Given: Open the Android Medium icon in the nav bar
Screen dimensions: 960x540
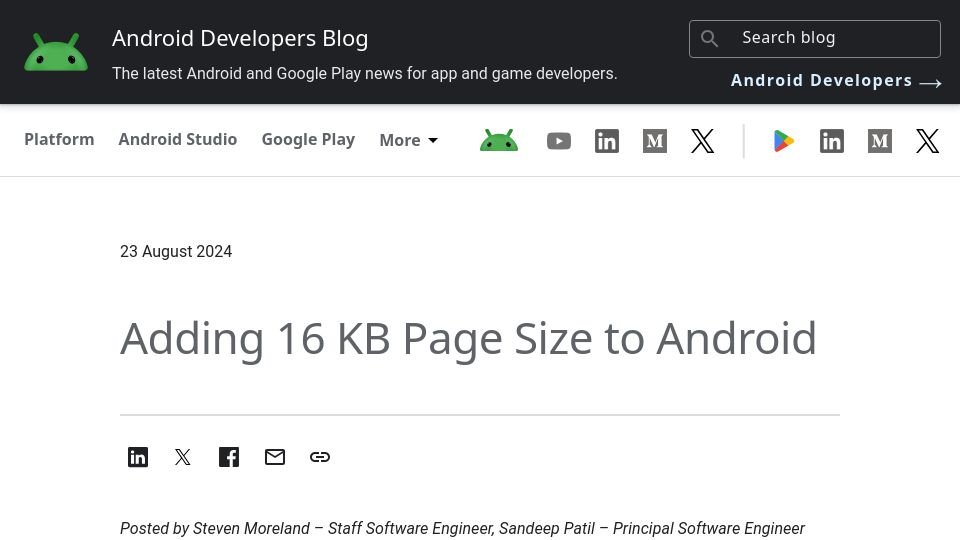Looking at the screenshot, I should point(654,141).
